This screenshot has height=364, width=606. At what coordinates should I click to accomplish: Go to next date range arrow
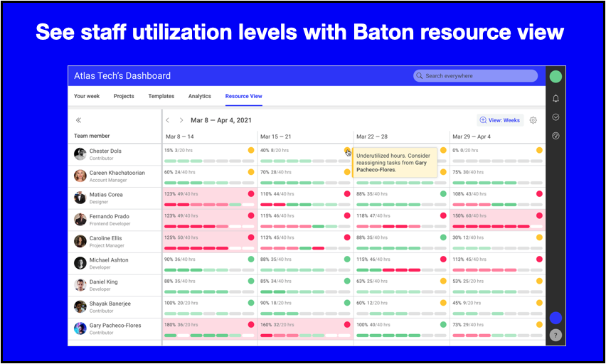181,120
